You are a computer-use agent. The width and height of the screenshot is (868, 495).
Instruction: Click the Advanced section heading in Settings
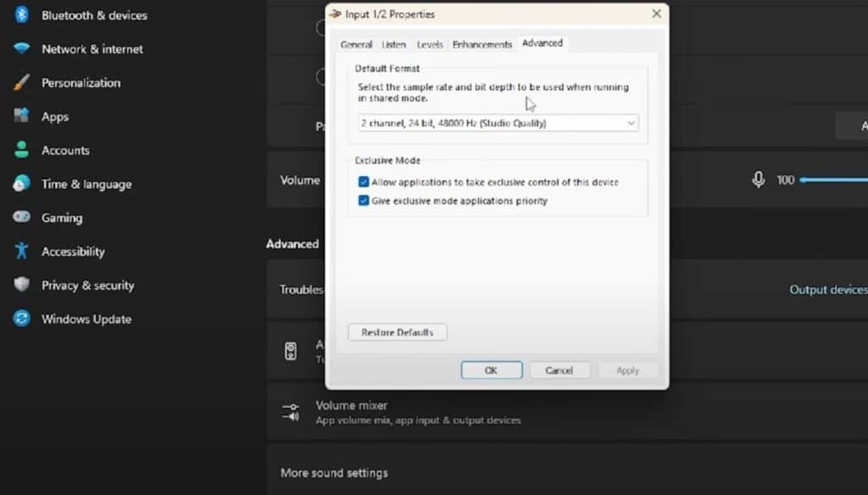292,243
